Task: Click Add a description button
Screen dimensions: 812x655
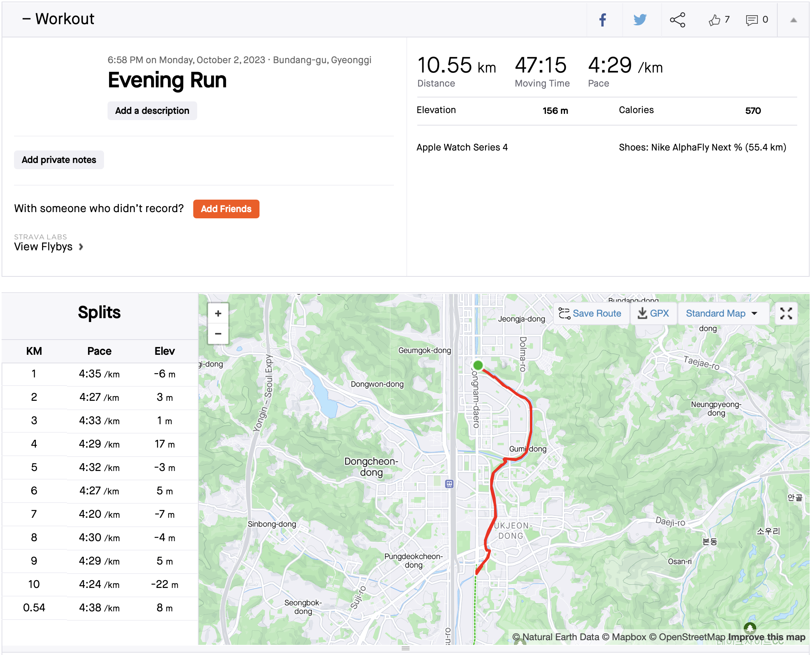Action: click(152, 111)
